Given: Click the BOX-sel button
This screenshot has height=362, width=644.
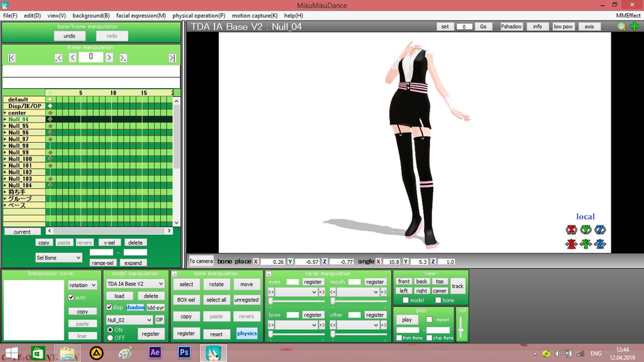Looking at the screenshot, I should point(186,300).
